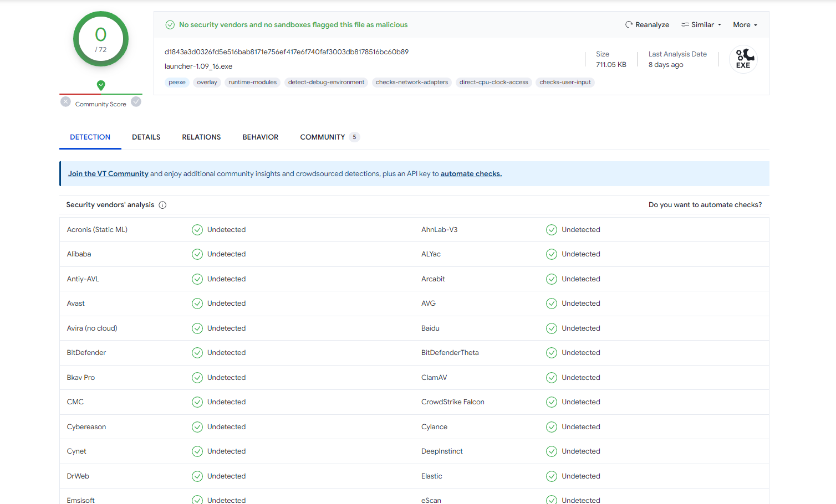The image size is (836, 504).
Task: Click the detect-debug-environment tag
Action: click(x=327, y=83)
